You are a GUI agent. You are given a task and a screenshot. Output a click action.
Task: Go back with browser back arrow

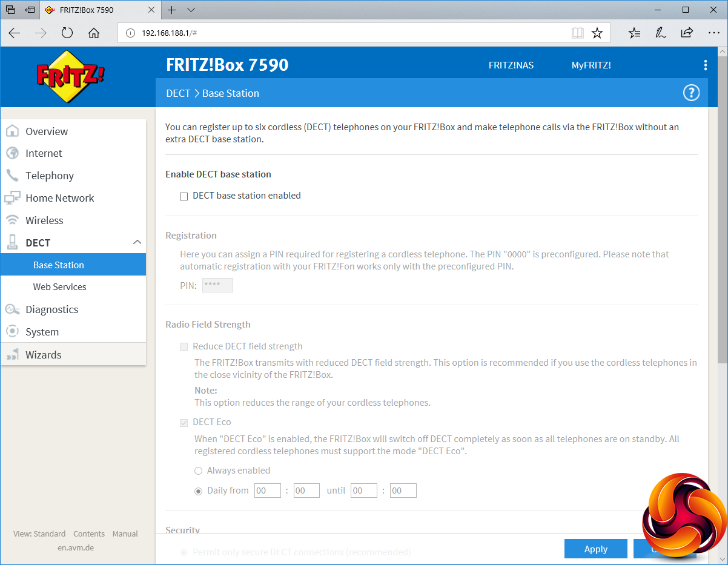click(x=15, y=33)
